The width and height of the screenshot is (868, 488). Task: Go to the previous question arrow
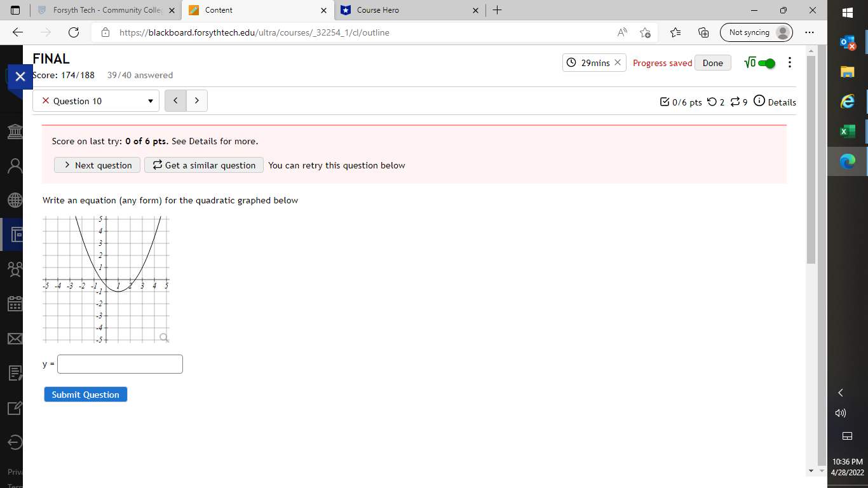[175, 100]
